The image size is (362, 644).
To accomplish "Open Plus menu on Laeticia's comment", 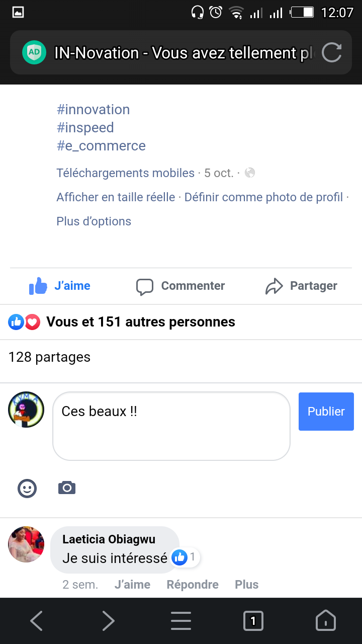I will (246, 585).
